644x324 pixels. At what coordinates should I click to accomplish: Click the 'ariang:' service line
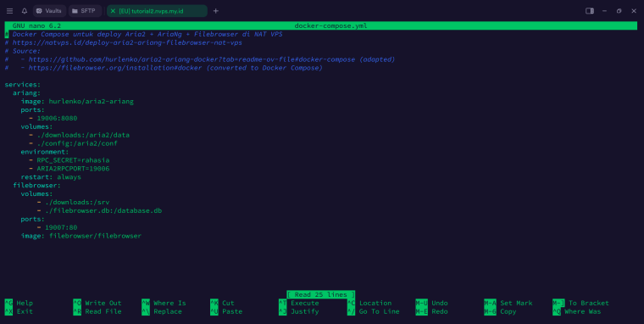pyautogui.click(x=27, y=93)
